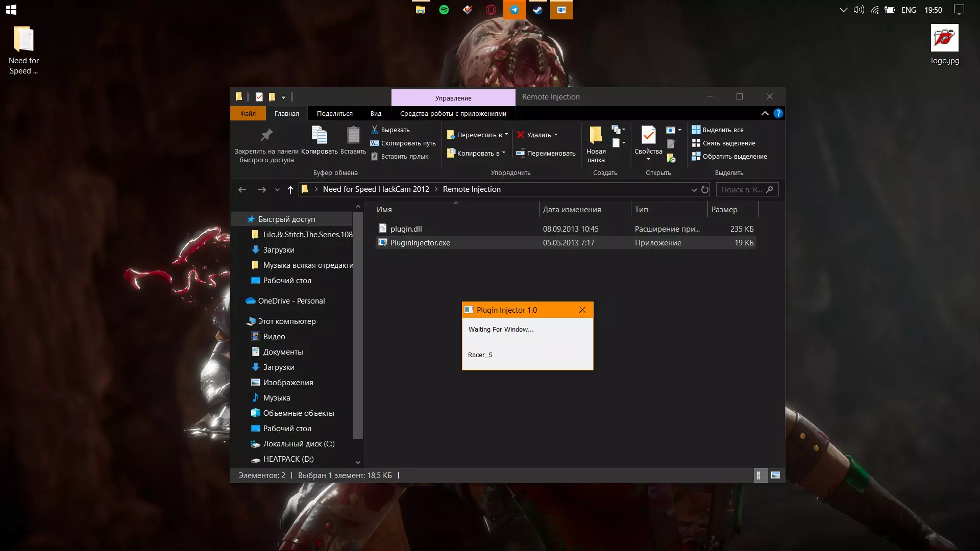Open the Файл menu tab
This screenshot has height=551, width=980.
[248, 113]
